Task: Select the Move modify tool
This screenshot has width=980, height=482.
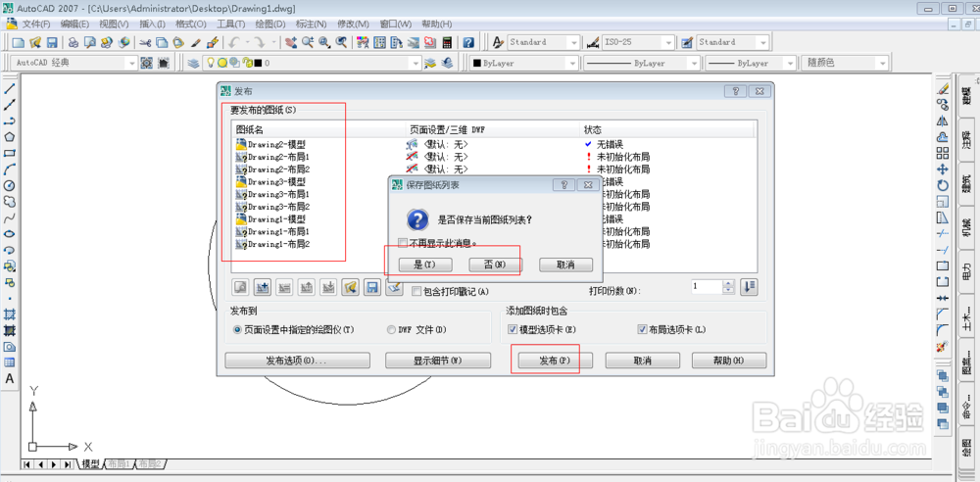Action: [943, 169]
